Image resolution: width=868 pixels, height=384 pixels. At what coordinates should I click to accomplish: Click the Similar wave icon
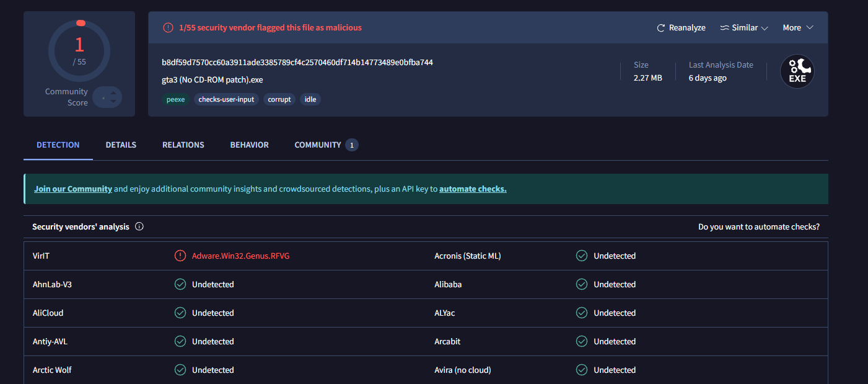pyautogui.click(x=724, y=28)
